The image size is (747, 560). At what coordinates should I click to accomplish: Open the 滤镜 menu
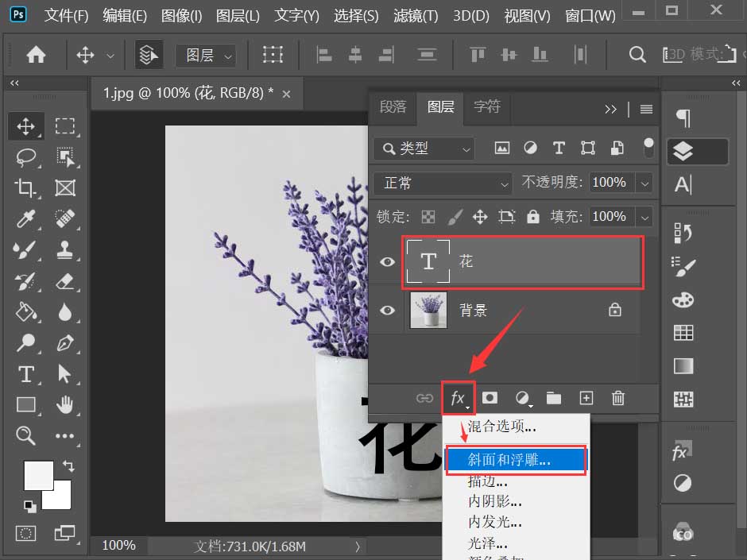pos(415,14)
